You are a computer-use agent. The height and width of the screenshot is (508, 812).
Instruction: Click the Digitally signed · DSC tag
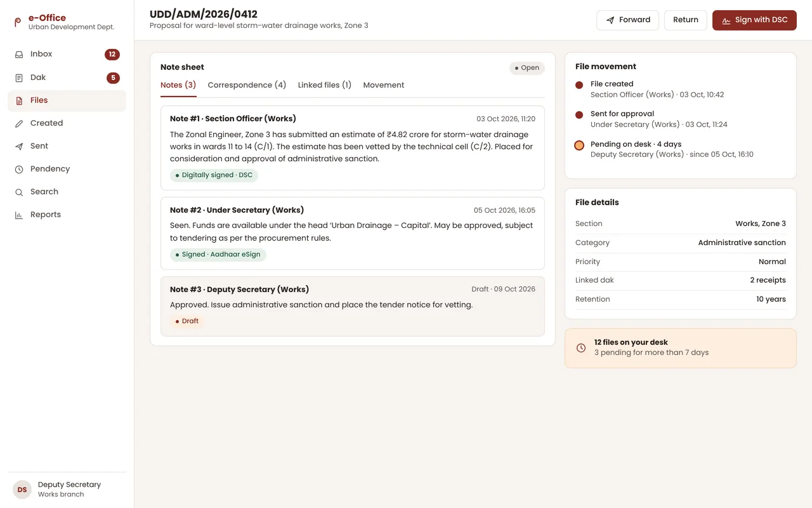coord(214,175)
